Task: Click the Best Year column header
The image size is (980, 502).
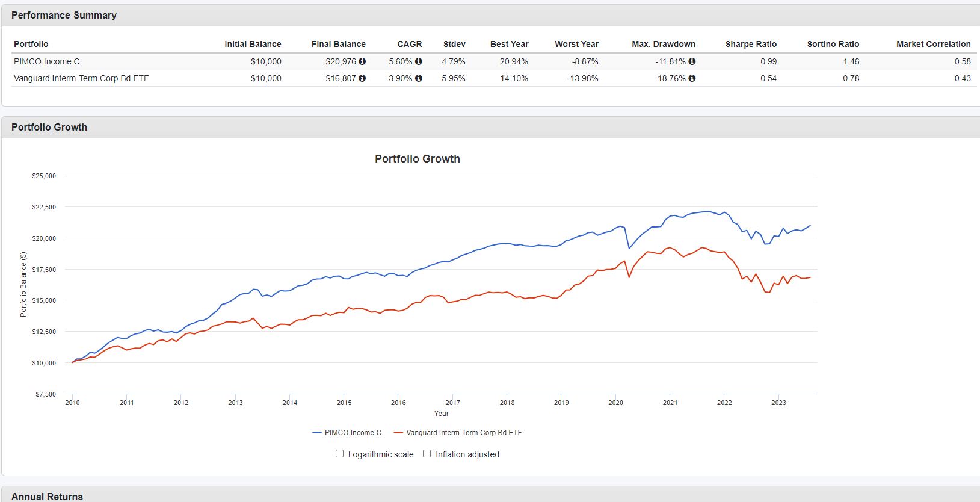Action: point(510,44)
